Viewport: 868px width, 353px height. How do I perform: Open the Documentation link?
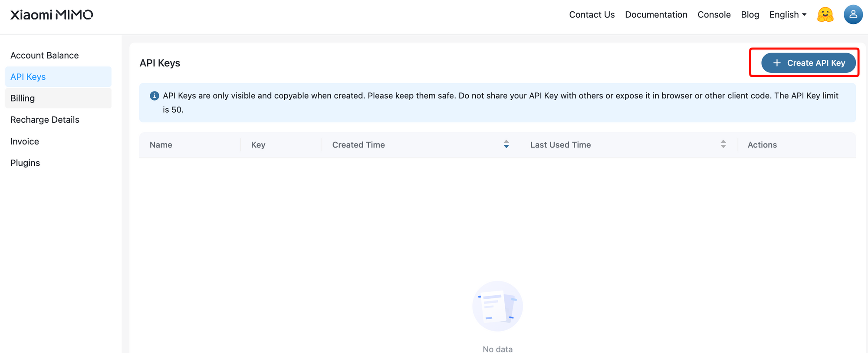(656, 15)
